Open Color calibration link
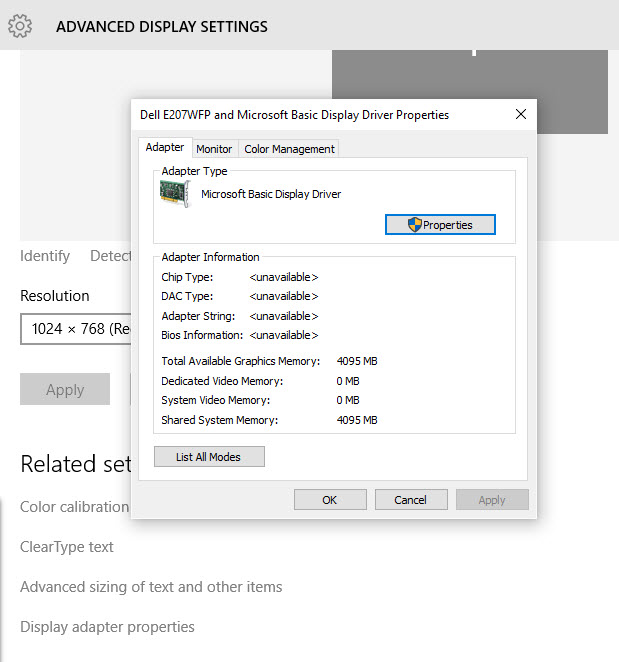Screen dimensions: 619x662 [74, 507]
